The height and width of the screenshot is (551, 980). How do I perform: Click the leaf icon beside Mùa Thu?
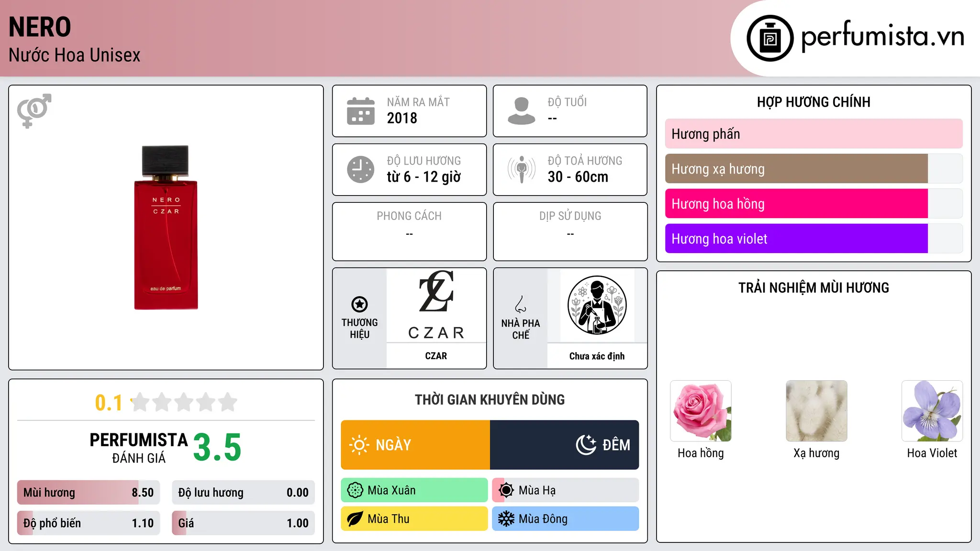tap(355, 519)
